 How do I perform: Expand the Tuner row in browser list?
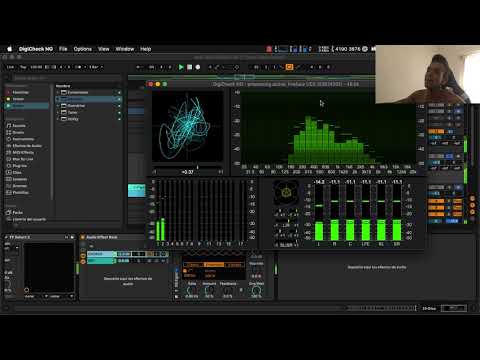pyautogui.click(x=58, y=112)
